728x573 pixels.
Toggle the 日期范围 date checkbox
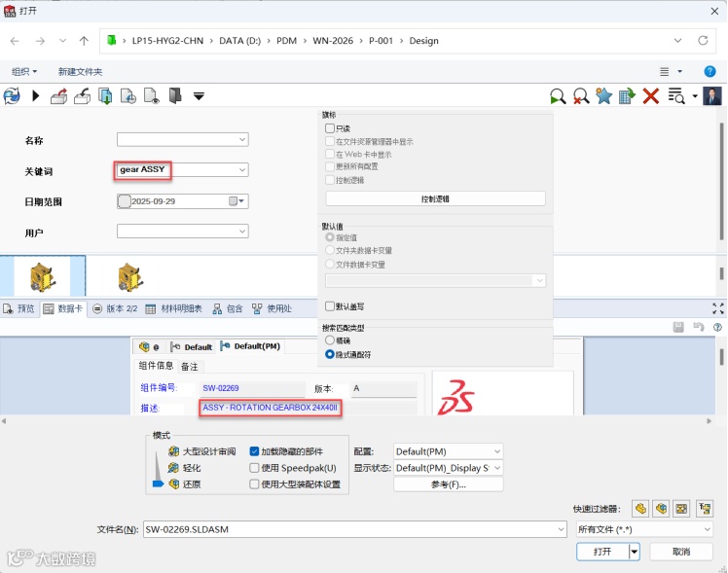coord(124,201)
